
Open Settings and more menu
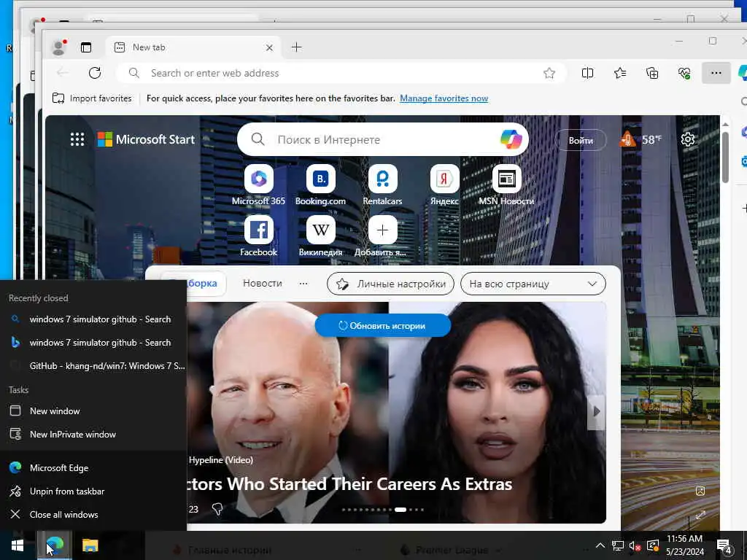click(x=716, y=73)
